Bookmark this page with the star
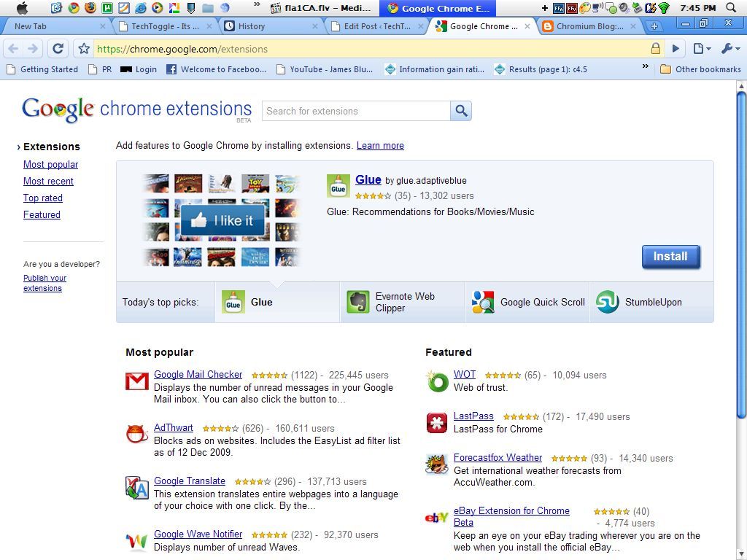 (84, 49)
